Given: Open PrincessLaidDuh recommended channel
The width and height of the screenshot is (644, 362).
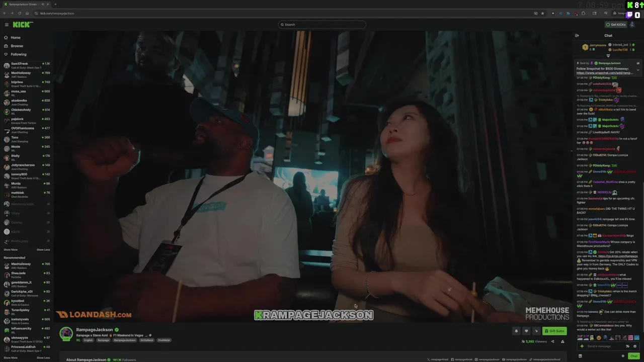Looking at the screenshot, I should click(26, 348).
